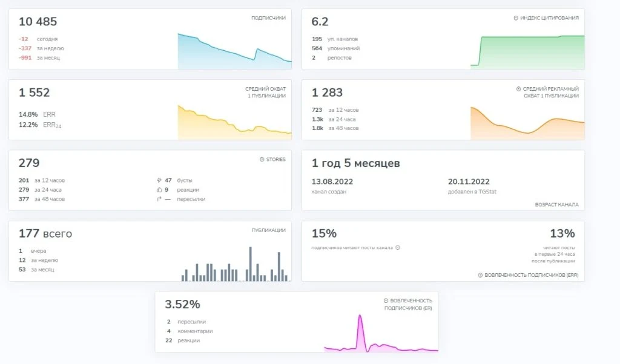The image size is (620, 364).
Task: Click the blue subscribers trend chart
Action: click(x=234, y=51)
